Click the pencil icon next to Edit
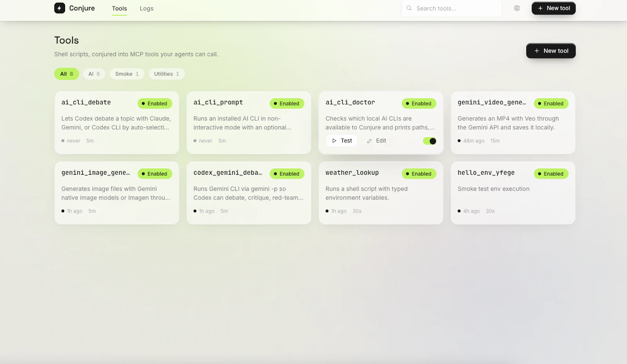This screenshot has height=364, width=627. (x=369, y=141)
